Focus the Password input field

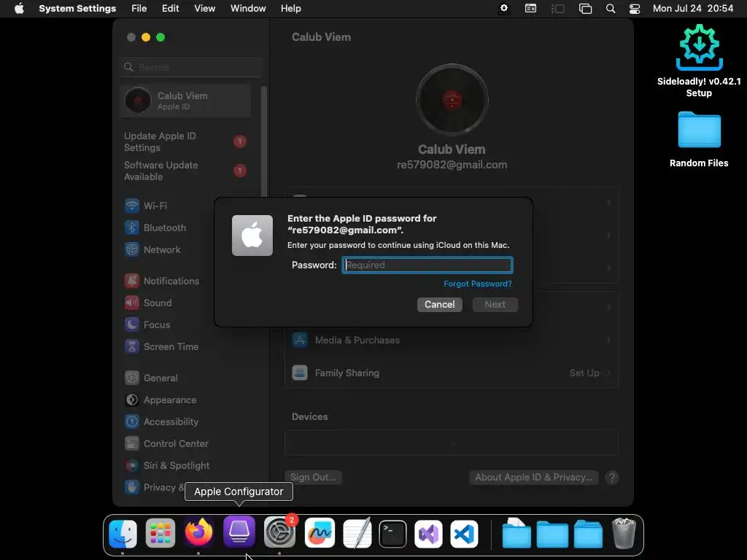click(x=427, y=265)
